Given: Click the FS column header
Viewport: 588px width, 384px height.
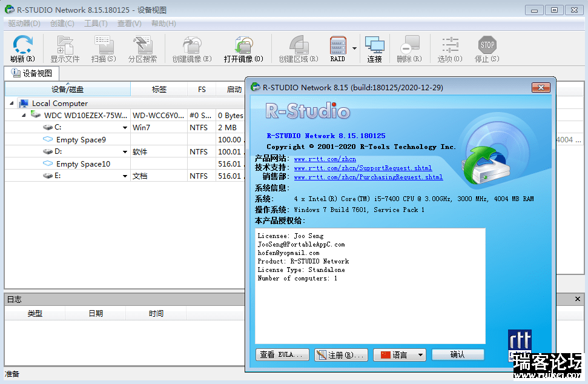Looking at the screenshot, I should [x=202, y=89].
